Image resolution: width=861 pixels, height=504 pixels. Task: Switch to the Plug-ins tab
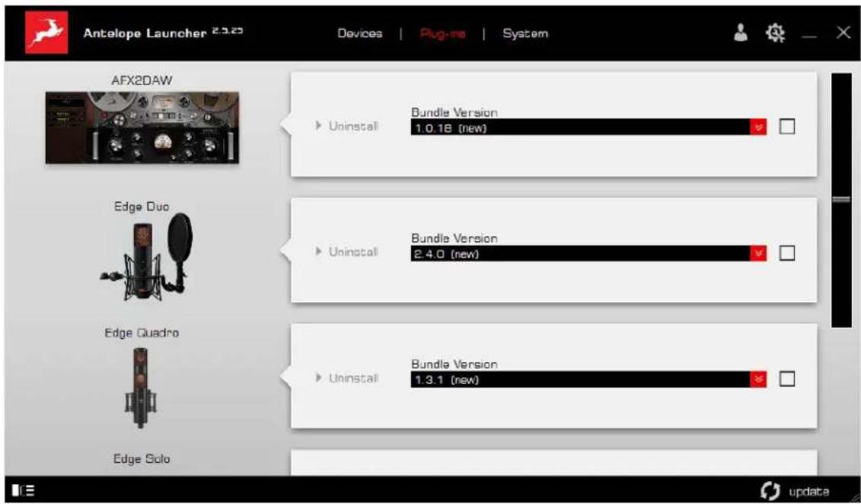click(442, 34)
